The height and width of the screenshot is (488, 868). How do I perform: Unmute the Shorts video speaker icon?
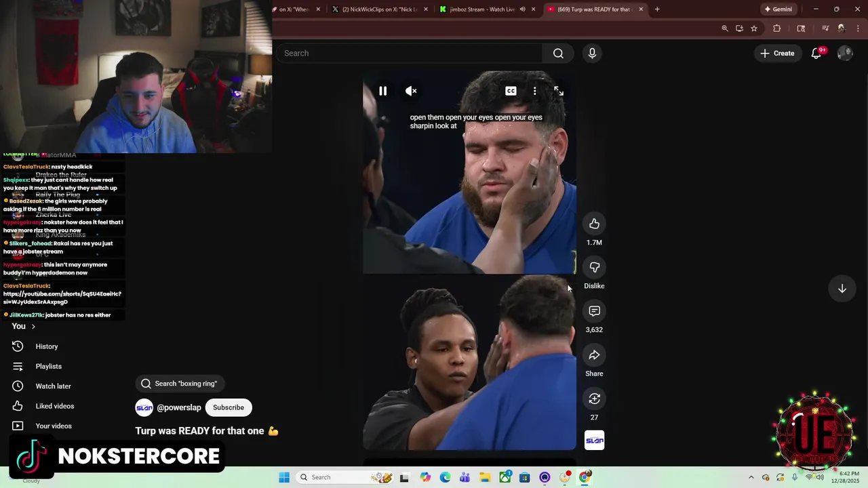point(411,91)
